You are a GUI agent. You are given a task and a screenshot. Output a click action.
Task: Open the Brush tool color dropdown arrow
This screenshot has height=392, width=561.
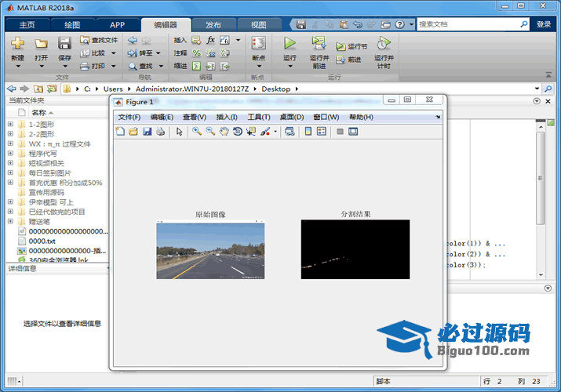click(275, 132)
